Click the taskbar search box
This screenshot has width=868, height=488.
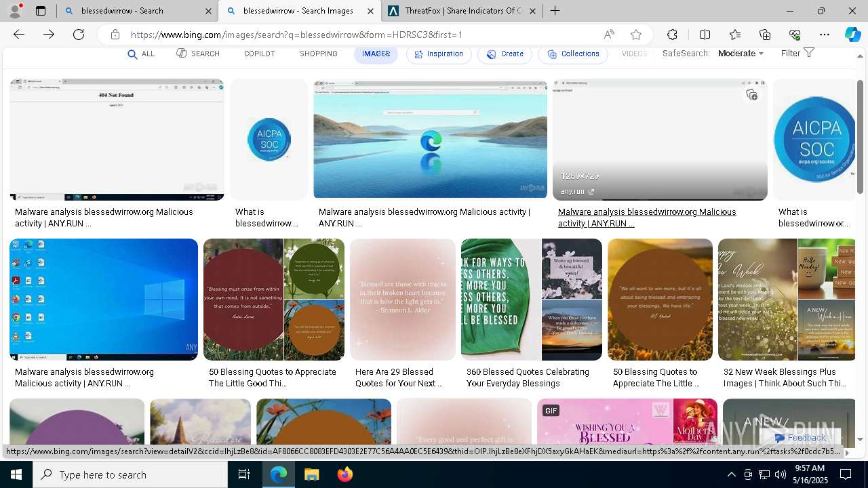[130, 474]
